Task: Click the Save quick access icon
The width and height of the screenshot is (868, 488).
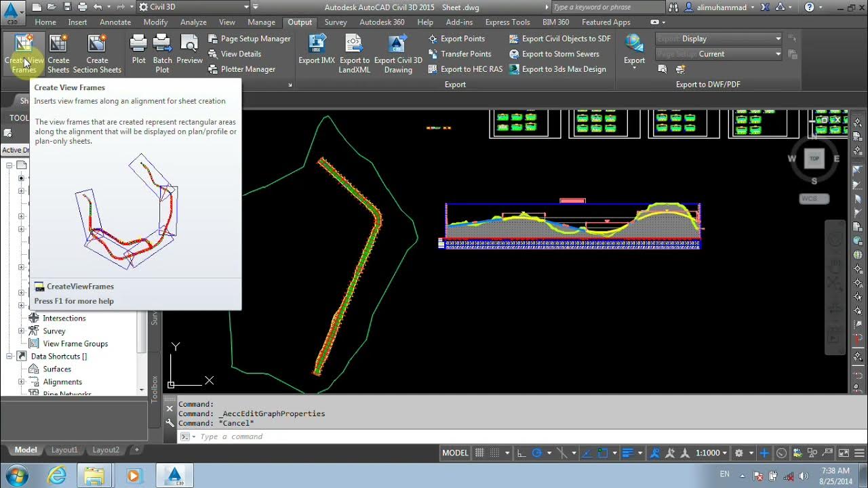Action: pos(67,7)
